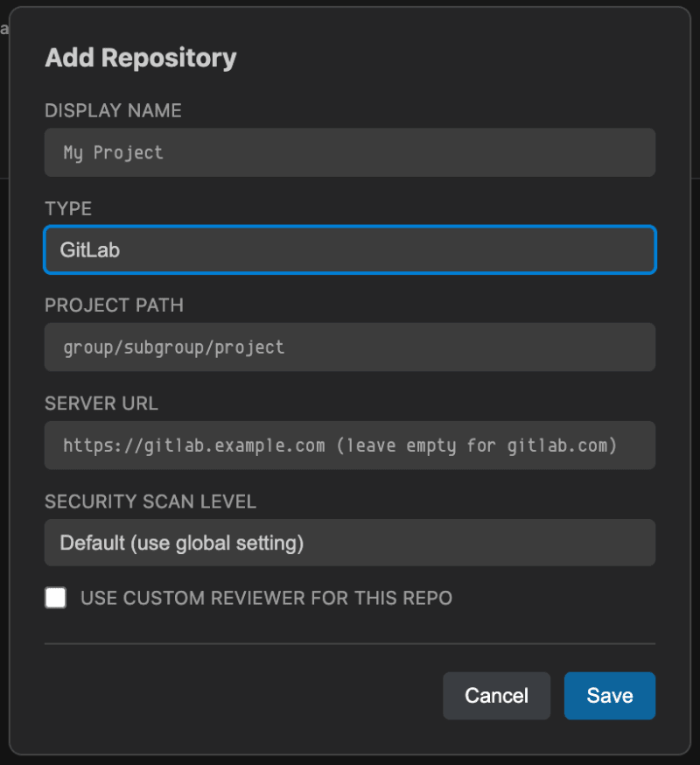Click the My Project placeholder field
The height and width of the screenshot is (765, 700).
tap(350, 151)
